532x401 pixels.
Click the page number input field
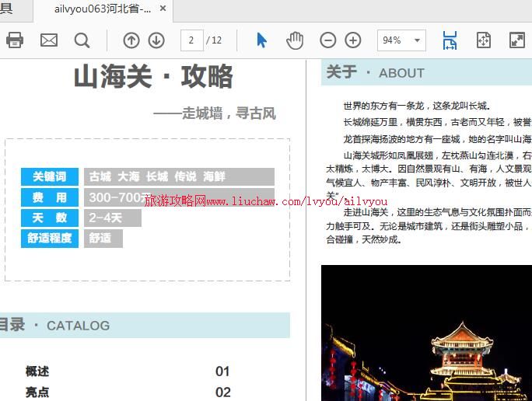191,40
